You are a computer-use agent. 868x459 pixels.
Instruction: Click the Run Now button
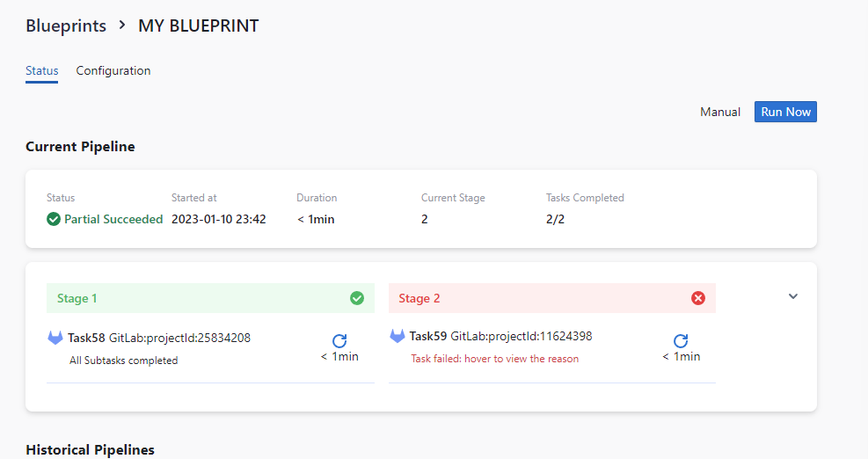coord(785,112)
